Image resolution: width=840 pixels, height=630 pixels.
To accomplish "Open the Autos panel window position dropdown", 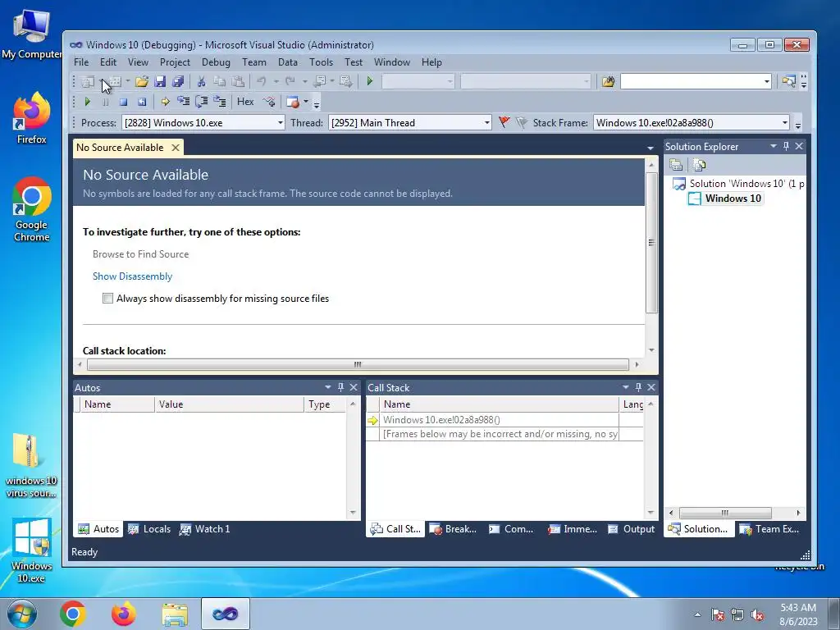I will click(328, 387).
